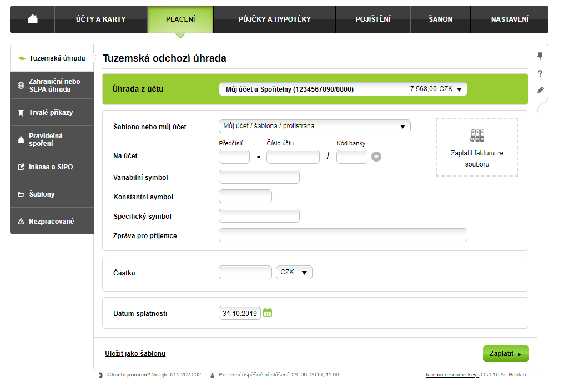Click the pencil edit icon on right
Screen dimensions: 564x392
point(540,90)
